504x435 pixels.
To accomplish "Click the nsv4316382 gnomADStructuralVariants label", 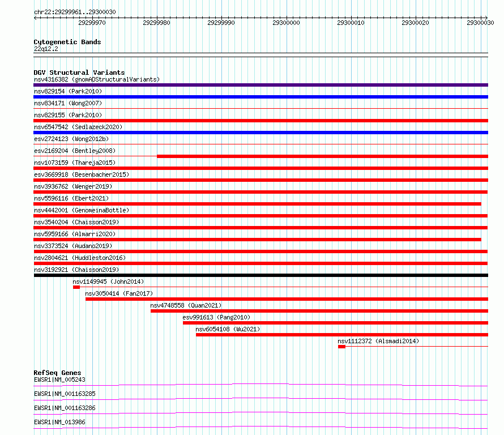I will (x=97, y=79).
